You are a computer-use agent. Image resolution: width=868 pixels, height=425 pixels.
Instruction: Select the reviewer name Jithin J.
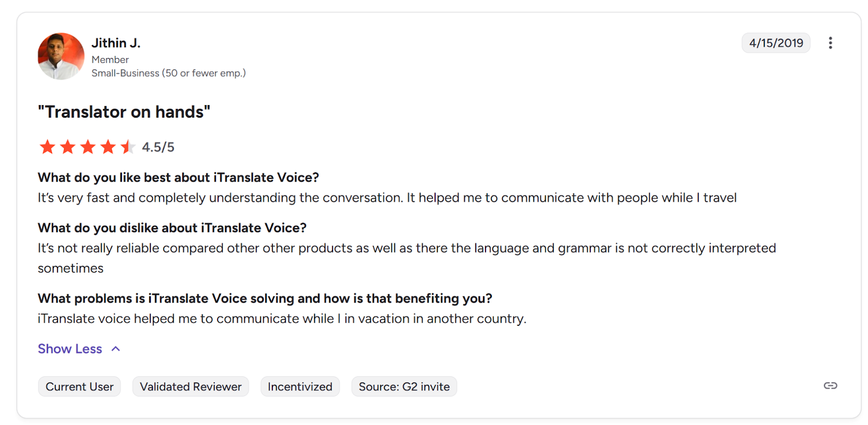[116, 43]
